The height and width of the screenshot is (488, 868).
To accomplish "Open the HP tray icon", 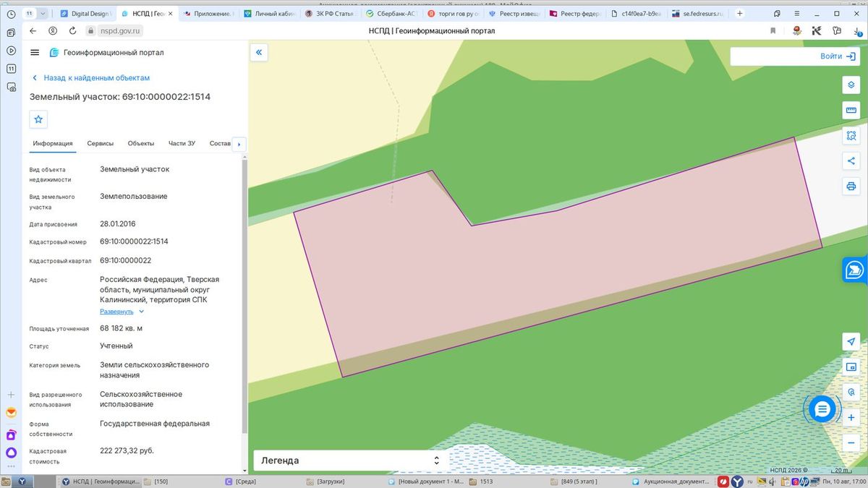I will tap(804, 481).
